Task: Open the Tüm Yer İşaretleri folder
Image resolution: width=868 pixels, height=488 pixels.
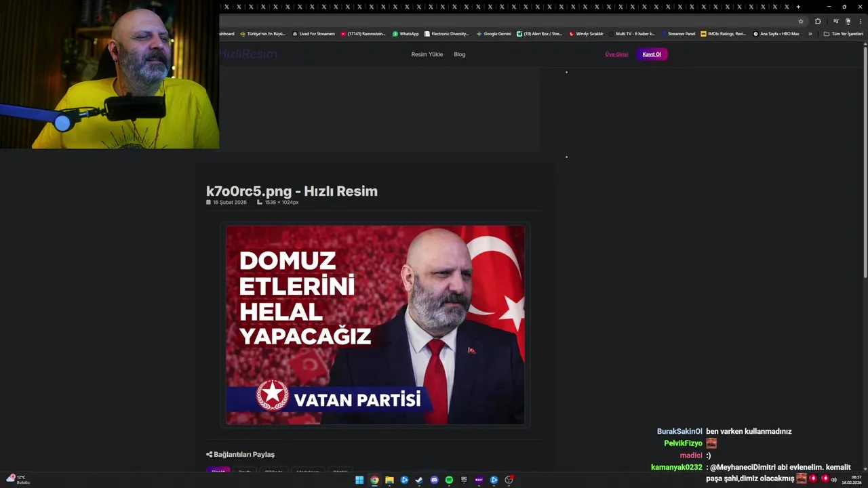Action: (x=843, y=33)
